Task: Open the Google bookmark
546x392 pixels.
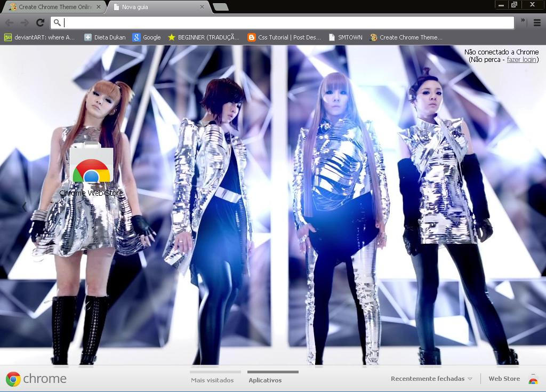Action: pyautogui.click(x=147, y=37)
